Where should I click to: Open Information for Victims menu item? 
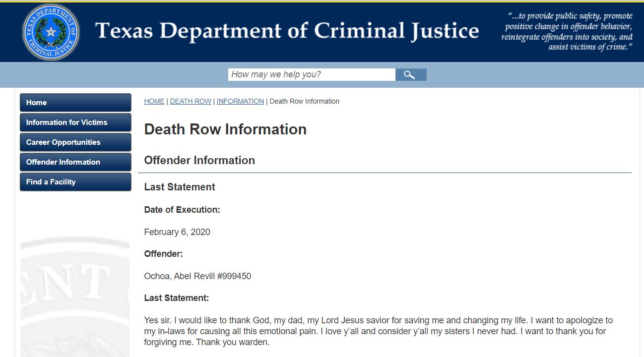(75, 122)
